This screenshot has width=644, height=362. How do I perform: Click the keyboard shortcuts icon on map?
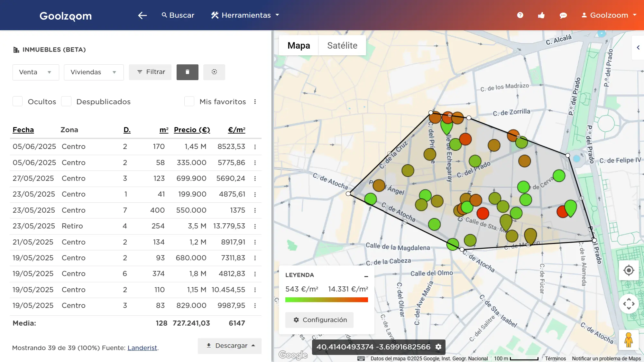point(361,358)
